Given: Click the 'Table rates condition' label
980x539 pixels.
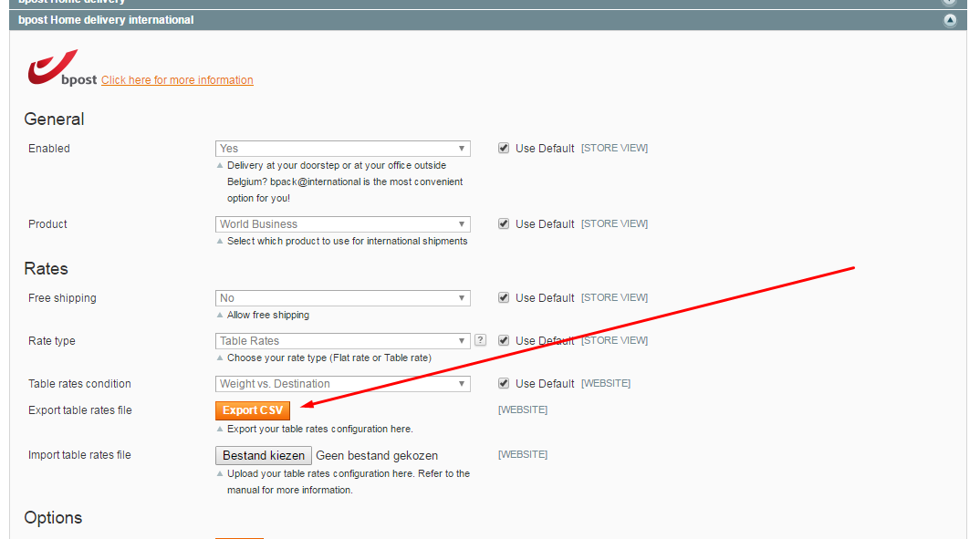Looking at the screenshot, I should 79,383.
